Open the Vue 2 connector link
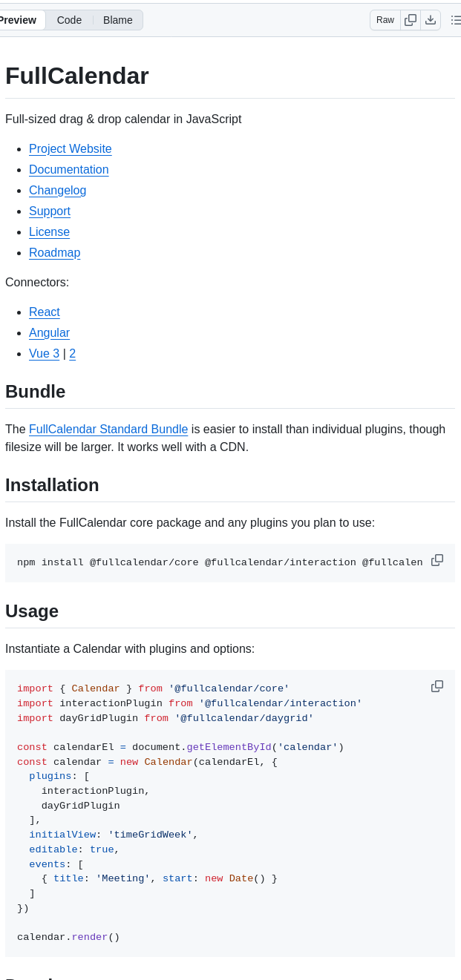 coord(73,354)
